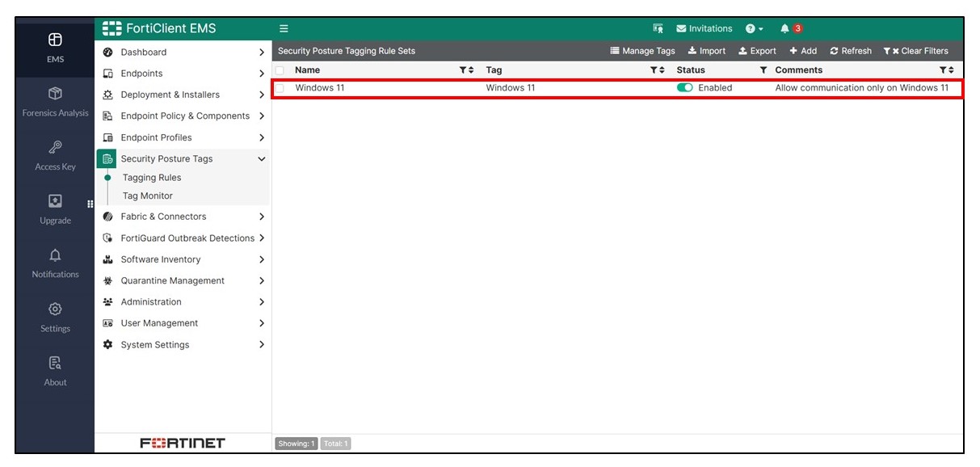980x467 pixels.
Task: Click the Dashboard gauge icon
Action: (x=107, y=52)
